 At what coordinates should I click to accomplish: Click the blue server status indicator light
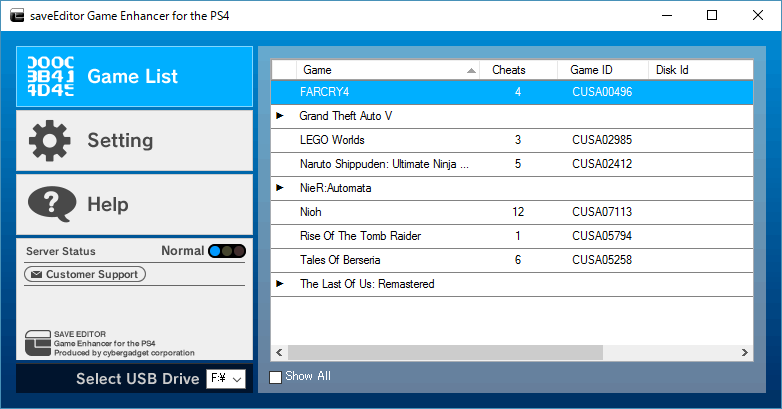tap(215, 251)
